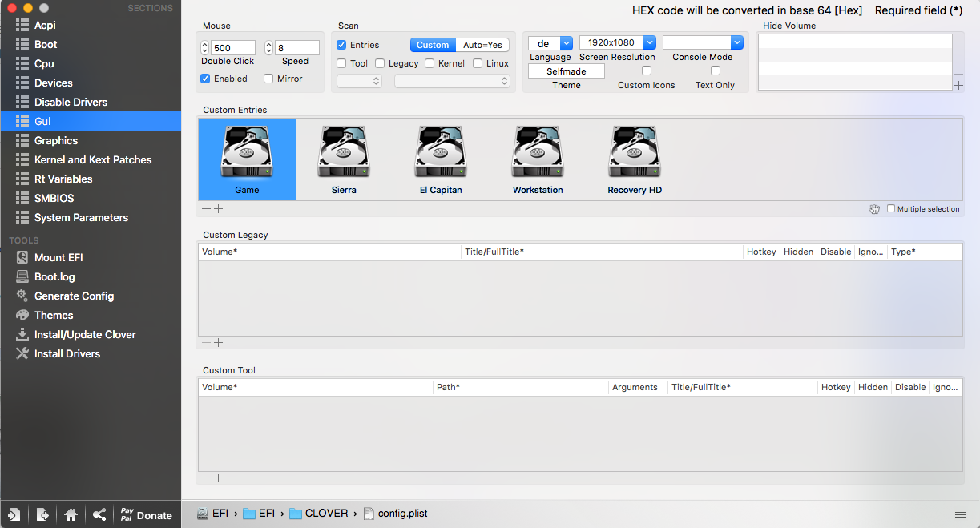Click the Speed value field
The height and width of the screenshot is (528, 980).
297,48
